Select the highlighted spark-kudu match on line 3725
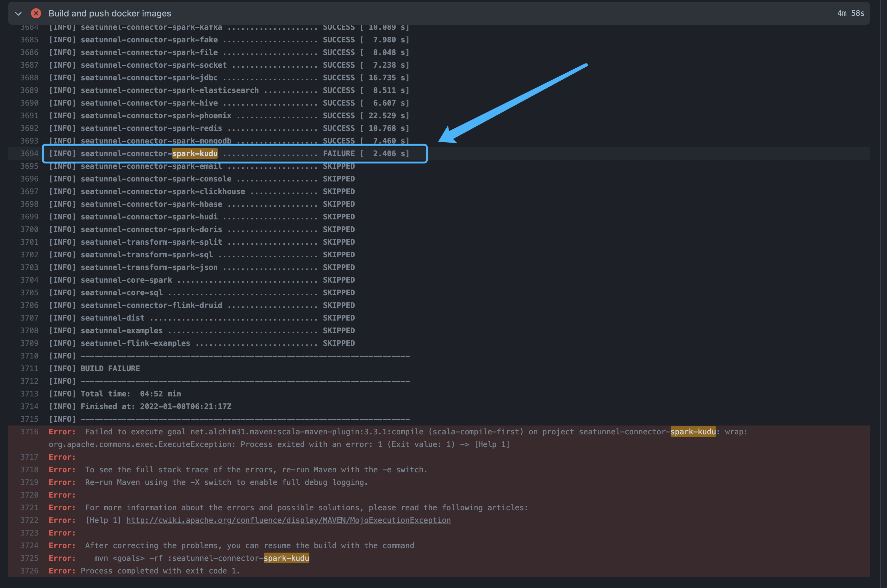This screenshot has height=588, width=887. pyautogui.click(x=286, y=558)
